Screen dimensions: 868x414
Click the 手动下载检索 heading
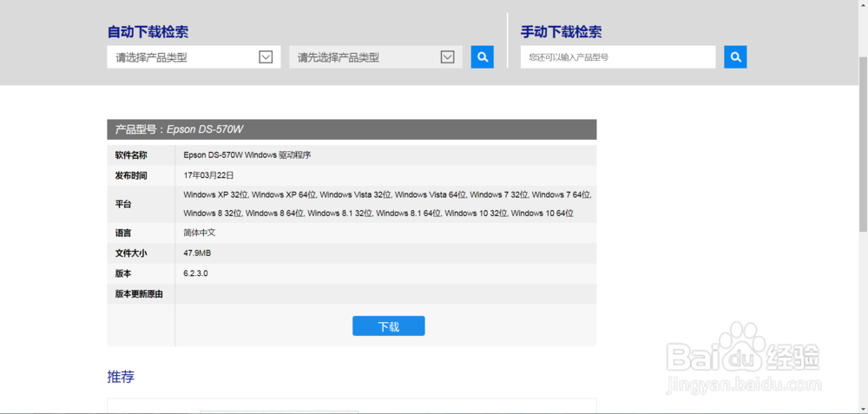[x=561, y=32]
